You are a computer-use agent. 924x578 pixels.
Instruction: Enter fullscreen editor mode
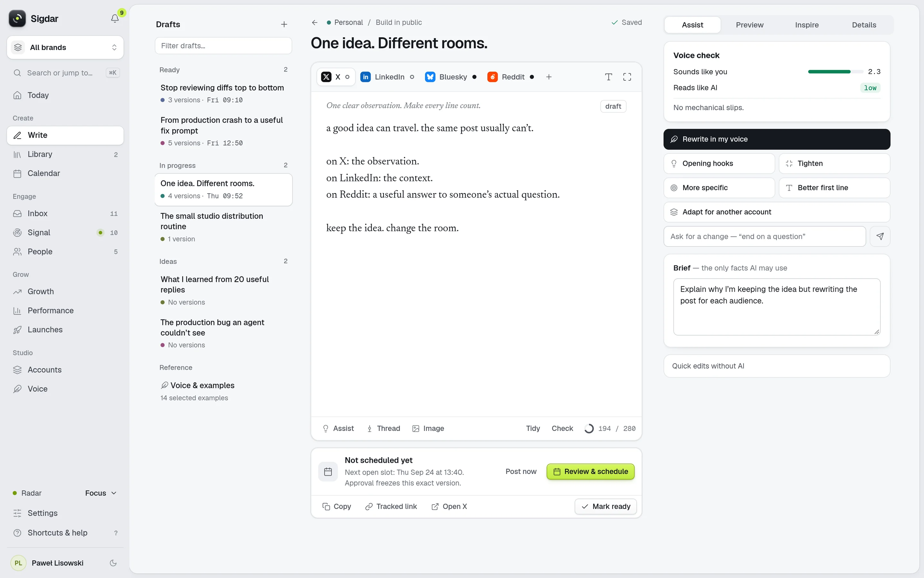627,77
